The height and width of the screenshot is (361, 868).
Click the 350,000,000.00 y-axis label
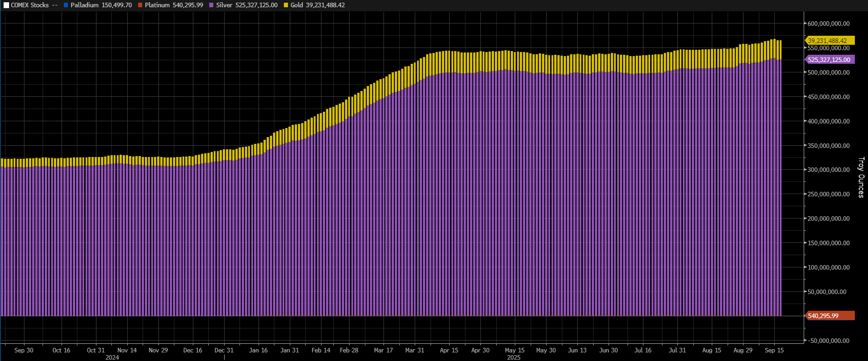pyautogui.click(x=829, y=146)
